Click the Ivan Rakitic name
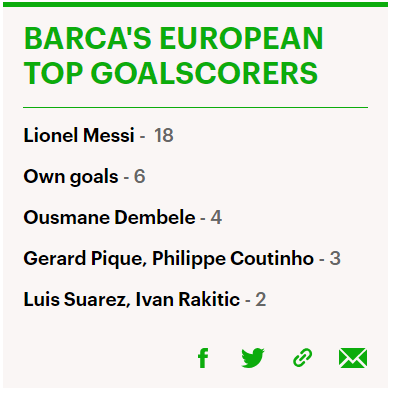 [188, 299]
